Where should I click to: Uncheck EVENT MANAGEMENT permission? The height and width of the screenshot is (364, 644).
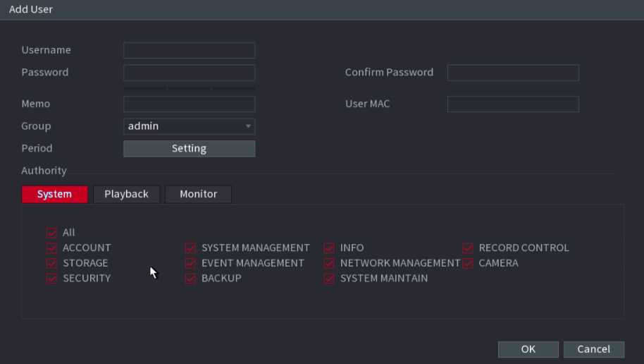pos(190,263)
